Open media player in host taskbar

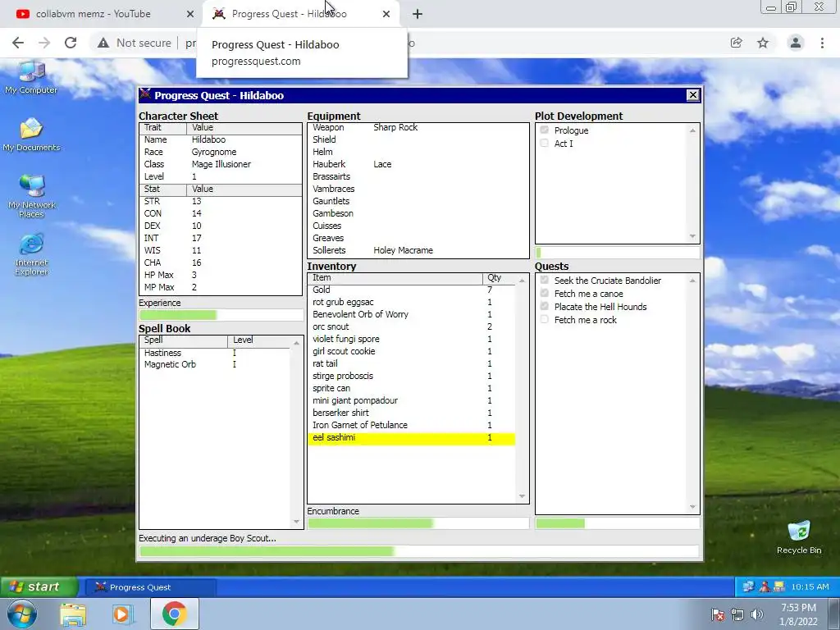(123, 614)
